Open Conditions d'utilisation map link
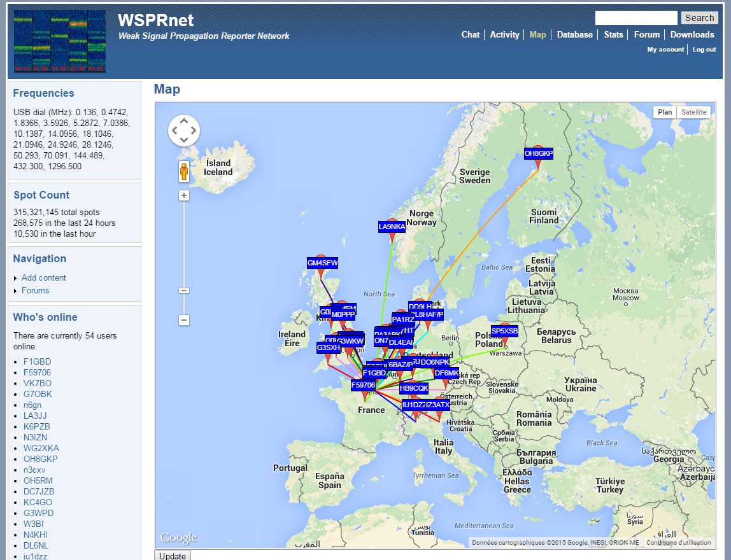 [x=678, y=542]
